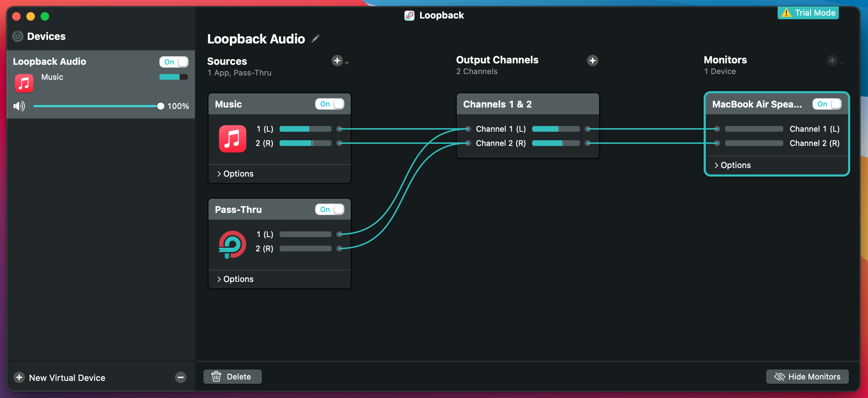Click Output Channel 1 (L) outgoing connector dot
Image resolution: width=868 pixels, height=398 pixels.
(x=588, y=129)
